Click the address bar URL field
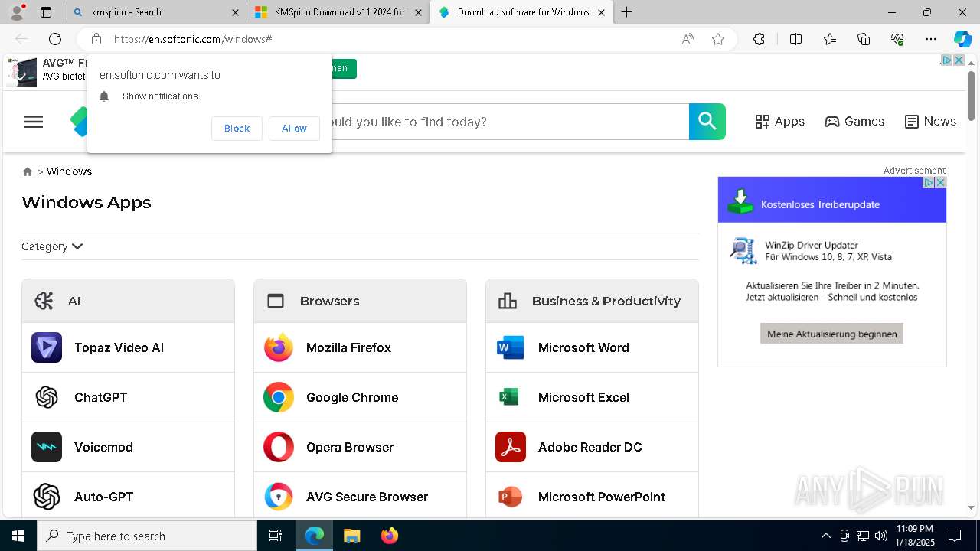 point(390,39)
